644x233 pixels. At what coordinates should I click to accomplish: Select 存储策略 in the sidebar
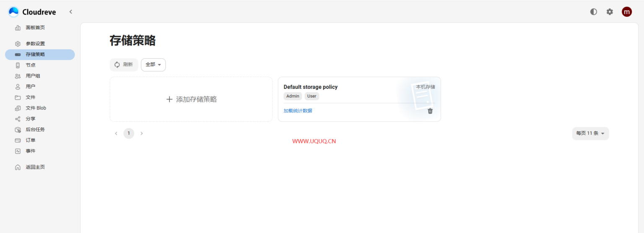click(40, 54)
